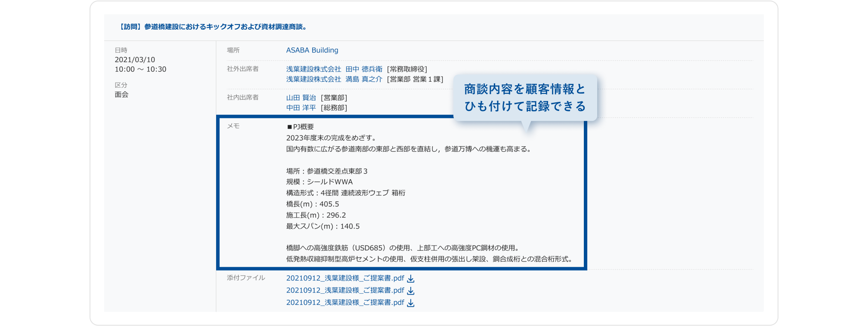Click the [営業部 営業１課] department text
Screen dimensions: 868x326
click(x=415, y=79)
